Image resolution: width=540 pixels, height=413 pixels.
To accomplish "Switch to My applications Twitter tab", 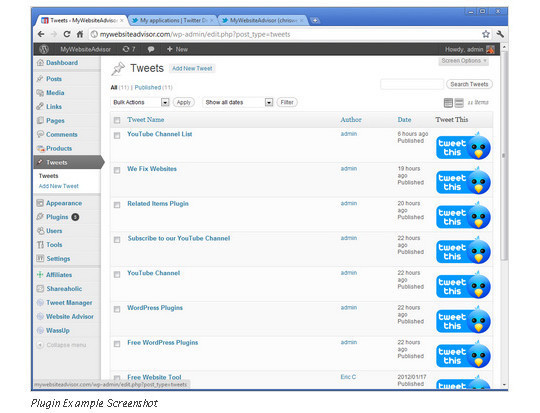I will point(173,20).
